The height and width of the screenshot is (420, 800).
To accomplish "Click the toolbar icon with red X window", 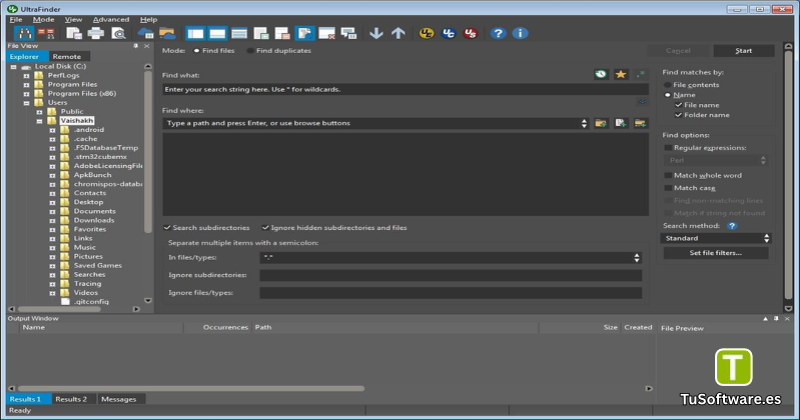I will [x=327, y=34].
